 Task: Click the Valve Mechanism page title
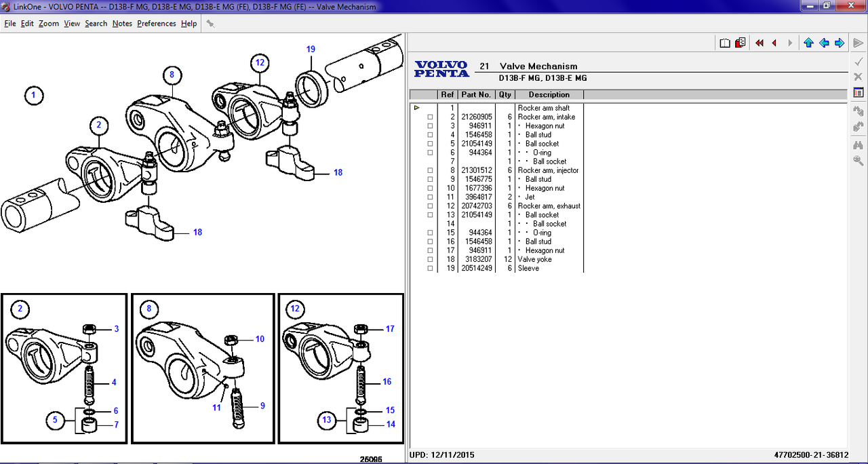[x=538, y=66]
